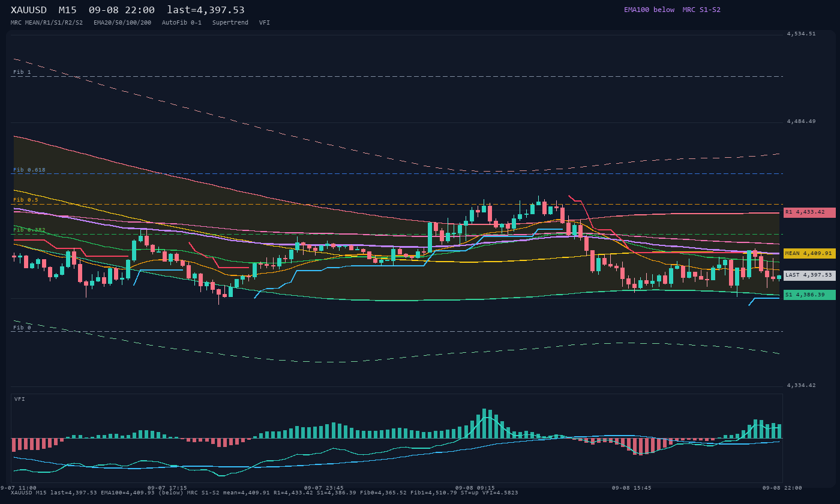
Task: Click the Fib 0.618 level label
Action: 29,170
